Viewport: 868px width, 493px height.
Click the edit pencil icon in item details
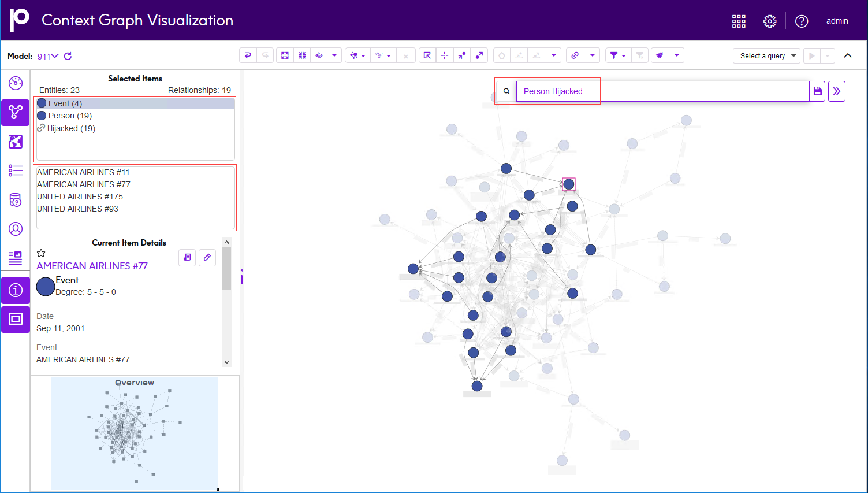pos(207,258)
